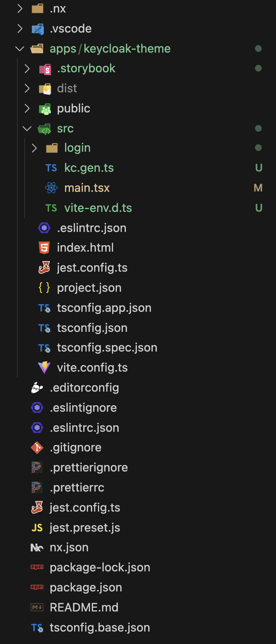Click the modified M badge on main.tsx
276x644 pixels.
click(x=258, y=188)
